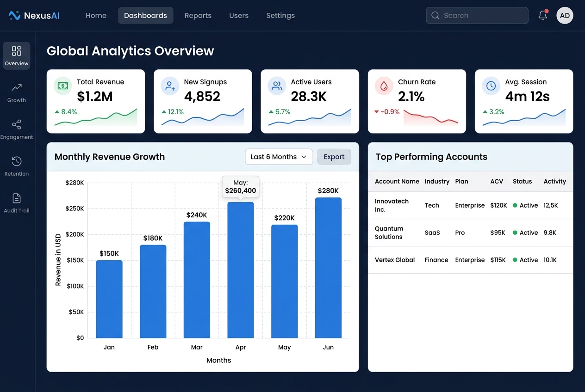Click the 9.8K activity value

(550, 233)
